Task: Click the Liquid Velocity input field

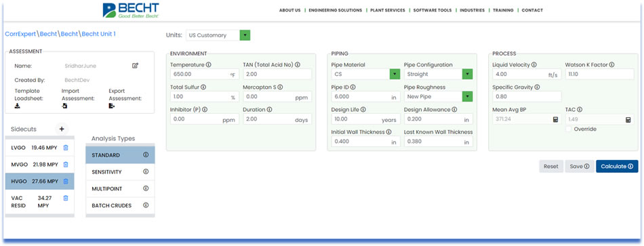Action: 527,75
